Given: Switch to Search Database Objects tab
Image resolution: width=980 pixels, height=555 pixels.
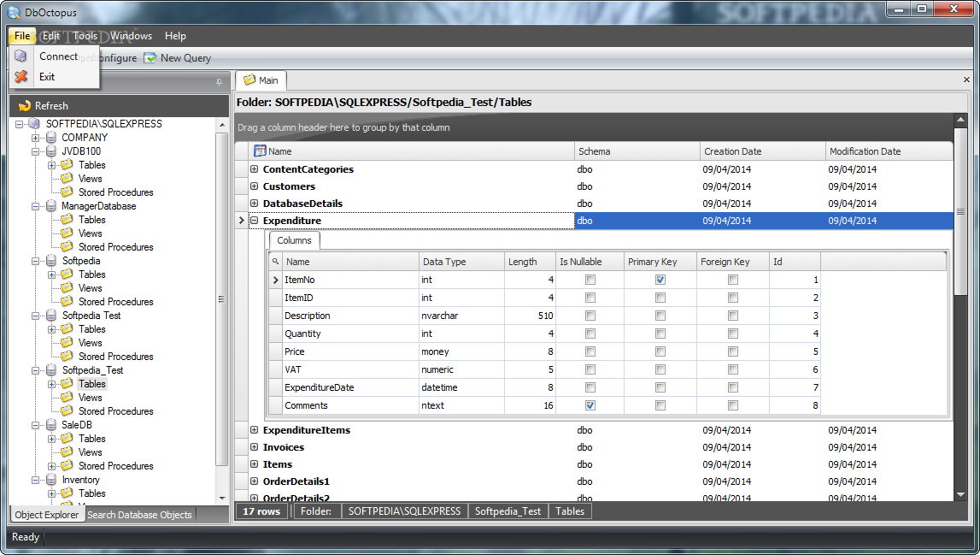Looking at the screenshot, I should 139,514.
